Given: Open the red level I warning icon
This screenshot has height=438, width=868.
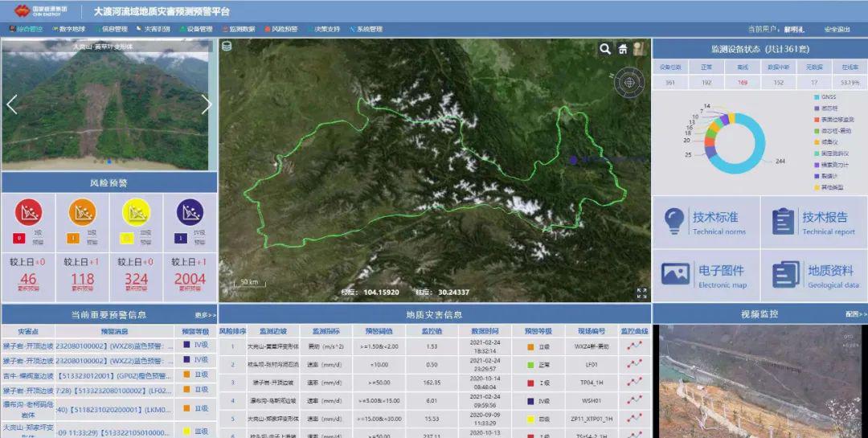Looking at the screenshot, I should coord(28,211).
